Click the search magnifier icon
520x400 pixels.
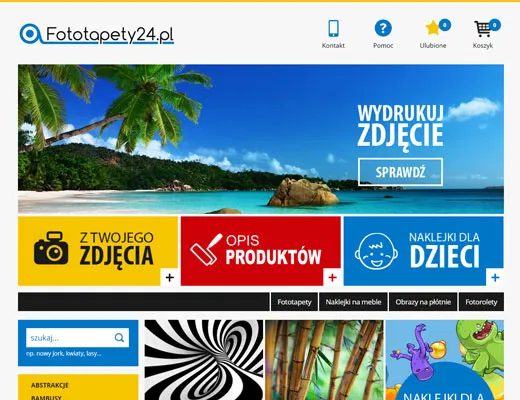(x=119, y=338)
